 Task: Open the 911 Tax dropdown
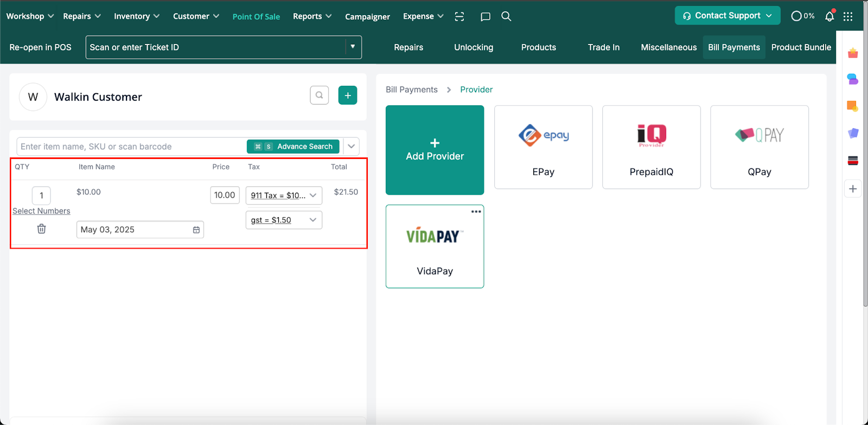coord(284,195)
